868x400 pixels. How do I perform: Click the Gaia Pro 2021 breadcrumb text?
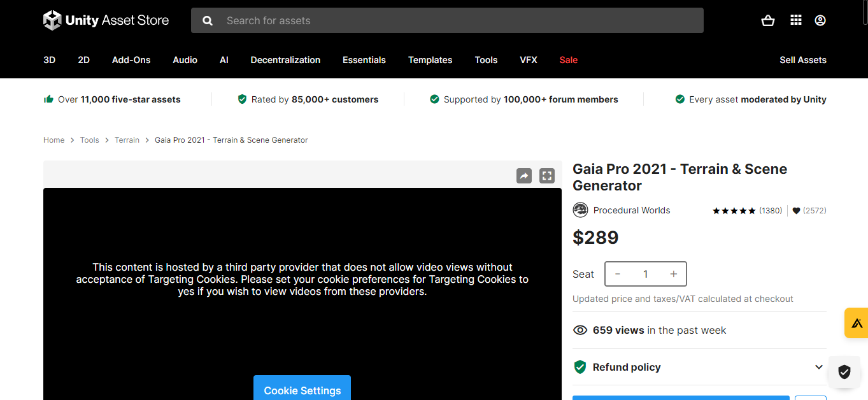tap(231, 140)
